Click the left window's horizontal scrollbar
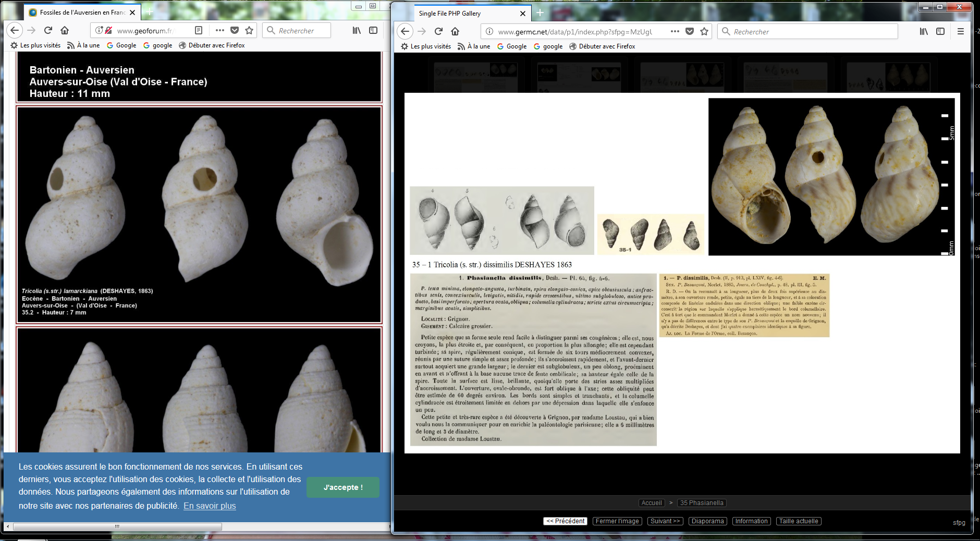The height and width of the screenshot is (541, 980). pyautogui.click(x=117, y=526)
